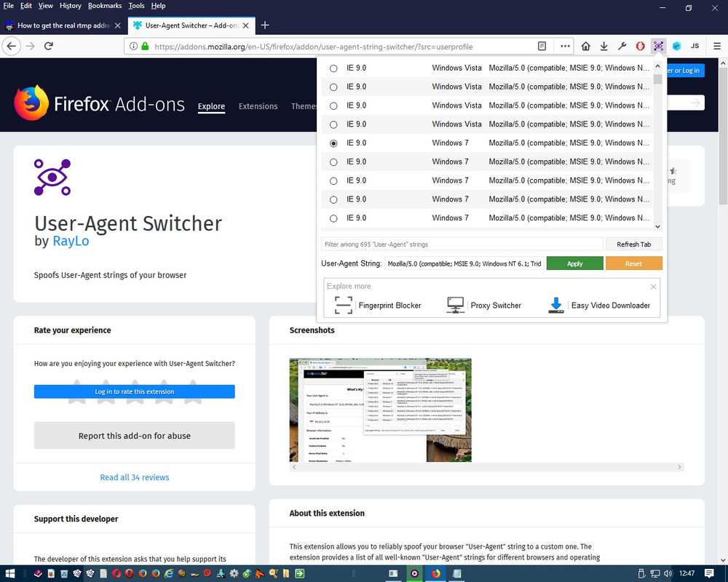Screen dimensions: 728x582
Task: Select the second IE 9.0 Windows 7 radio
Action: pyautogui.click(x=333, y=162)
